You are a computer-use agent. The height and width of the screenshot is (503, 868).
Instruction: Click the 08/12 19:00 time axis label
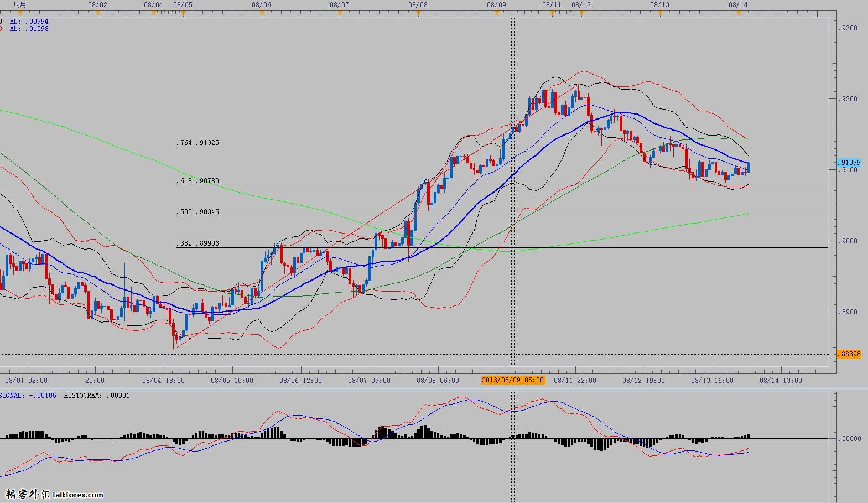[x=643, y=380]
